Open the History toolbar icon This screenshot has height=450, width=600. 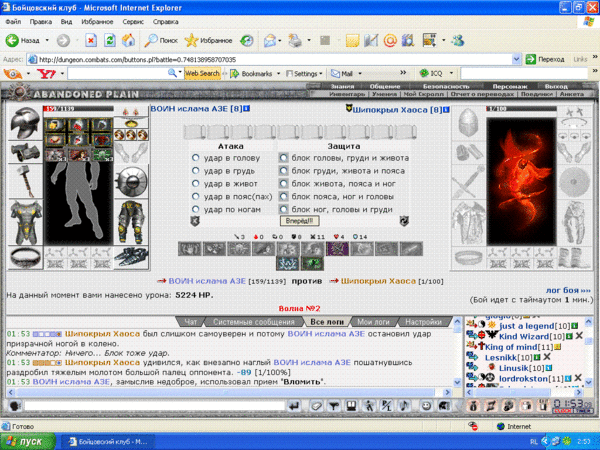(247, 40)
